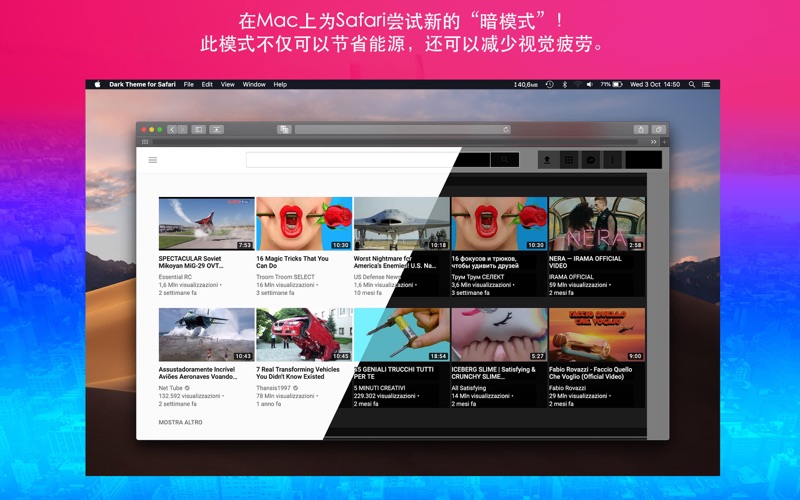Click the Safari address bar
The height and width of the screenshot is (500, 800).
tap(403, 130)
